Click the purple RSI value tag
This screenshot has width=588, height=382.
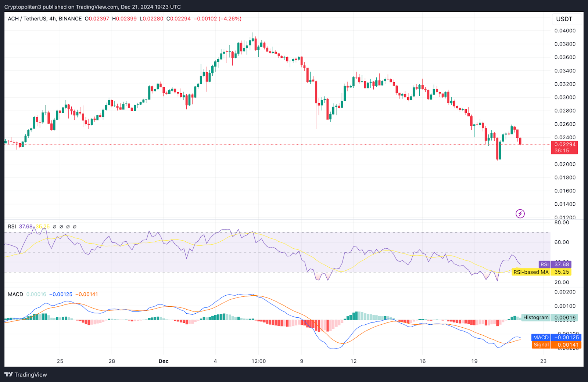tap(555, 264)
